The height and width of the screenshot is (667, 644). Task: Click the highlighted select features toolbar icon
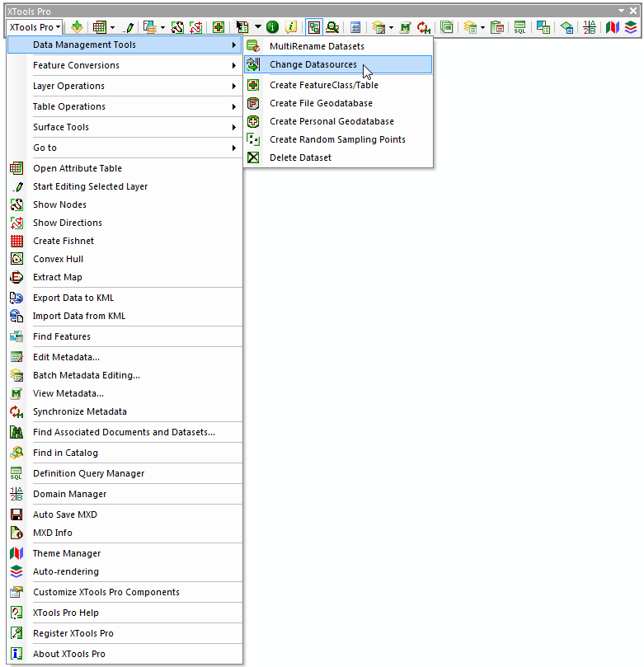(x=314, y=27)
